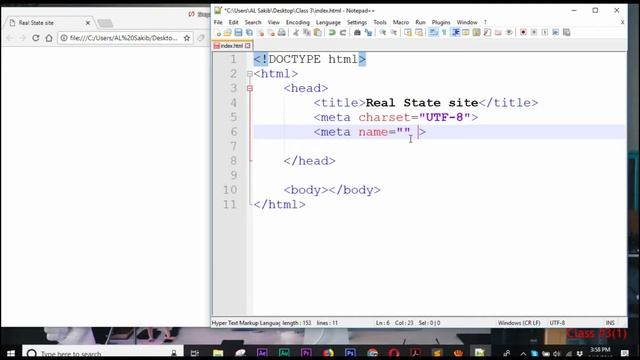Open the Macro menu
Viewport: 640px width, 360px height.
coord(401,22)
